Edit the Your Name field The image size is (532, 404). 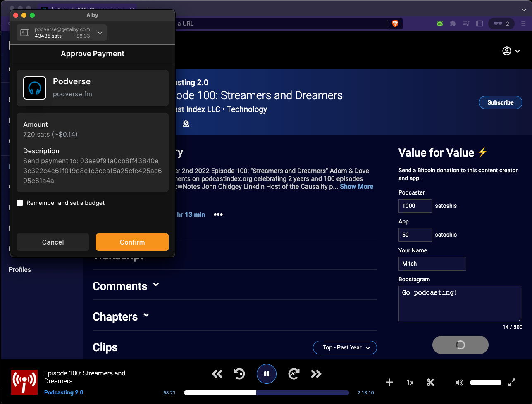pos(432,264)
